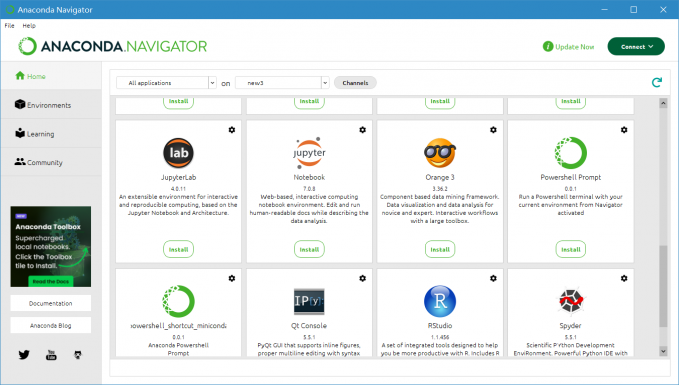Click the Anaconda Toolbox promo banner

pyautogui.click(x=51, y=246)
